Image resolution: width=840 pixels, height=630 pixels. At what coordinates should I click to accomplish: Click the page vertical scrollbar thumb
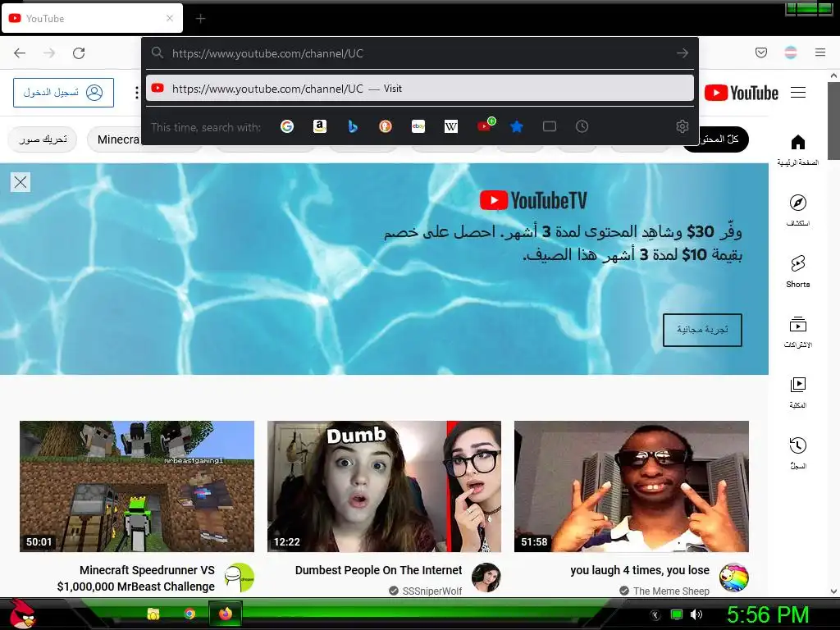pyautogui.click(x=833, y=121)
